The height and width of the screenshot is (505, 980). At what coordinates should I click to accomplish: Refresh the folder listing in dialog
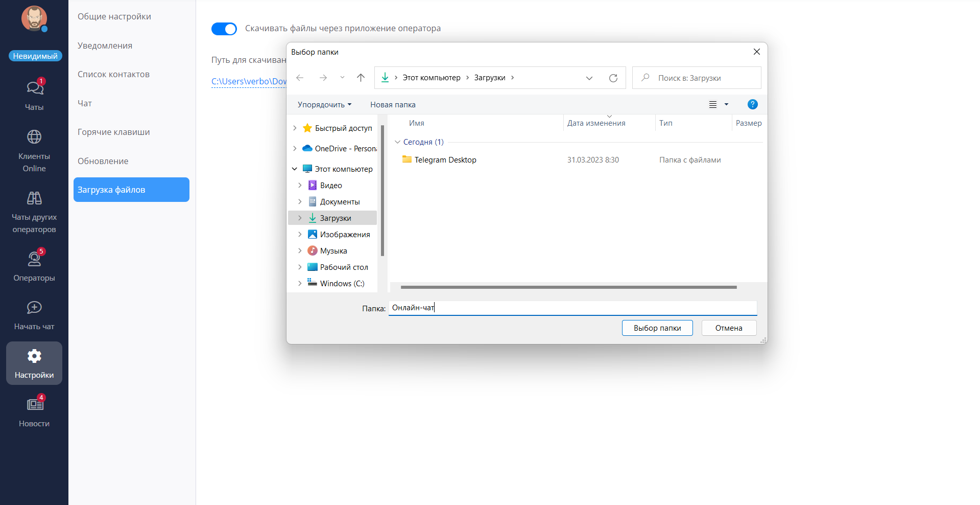tap(613, 78)
